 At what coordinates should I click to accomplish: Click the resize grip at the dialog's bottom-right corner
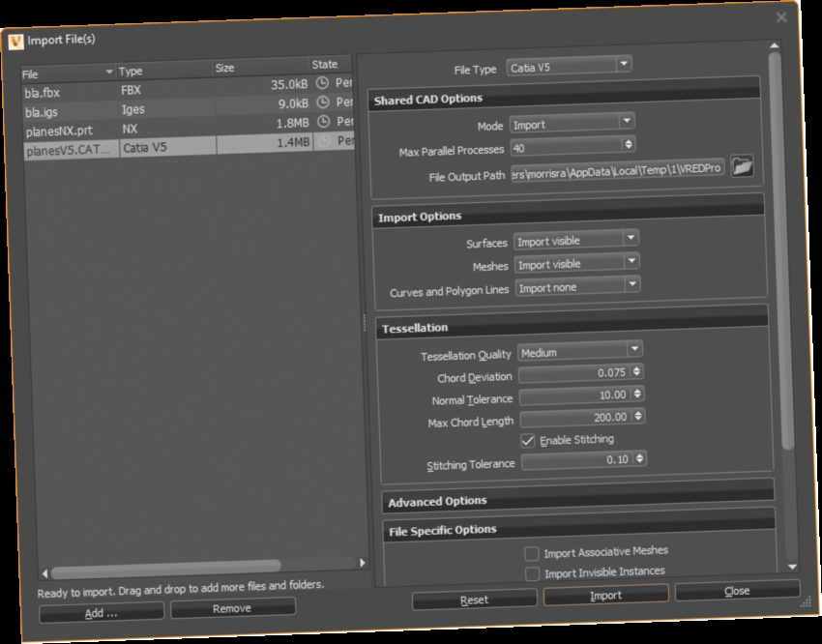tap(805, 603)
